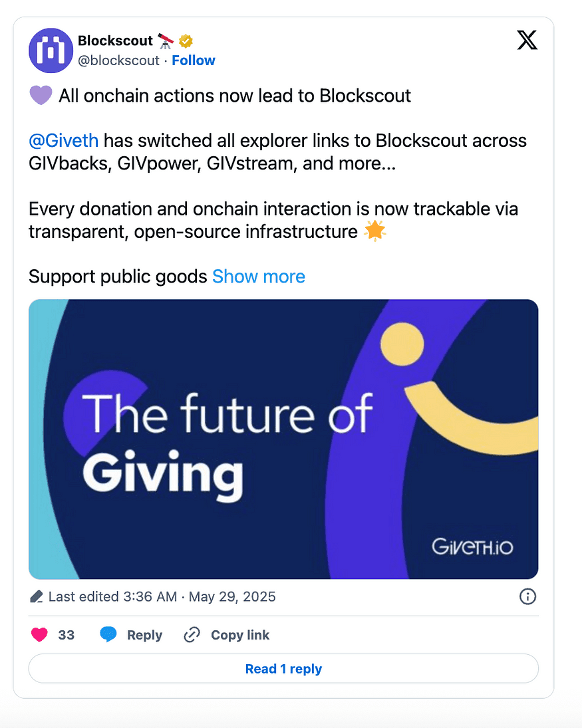Click the Reply text button

pos(144,635)
